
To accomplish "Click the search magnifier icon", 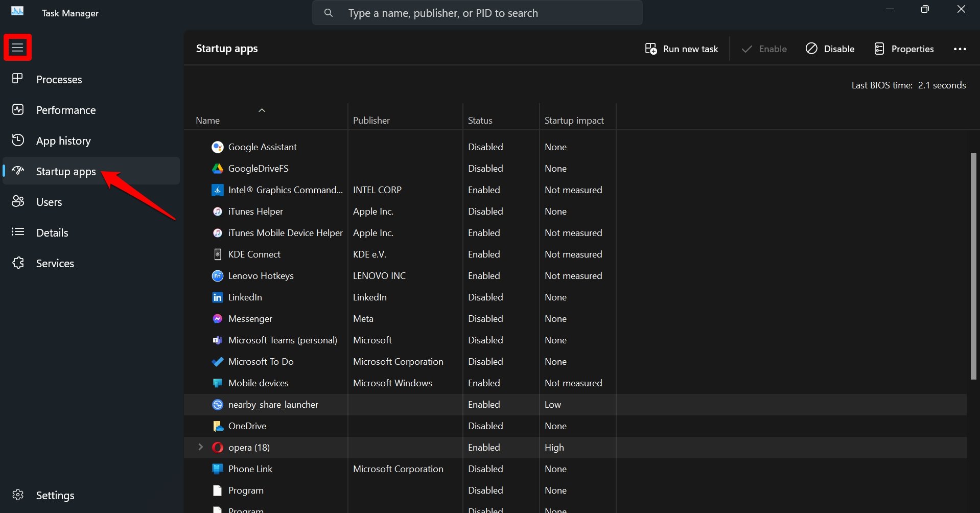I will point(329,13).
